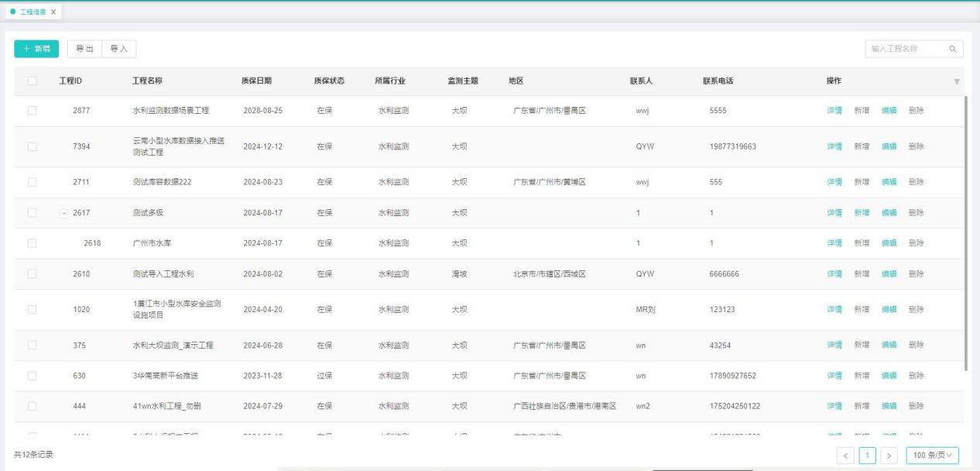Click 删除 for project 630
The height and width of the screenshot is (471, 980).
[916, 376]
